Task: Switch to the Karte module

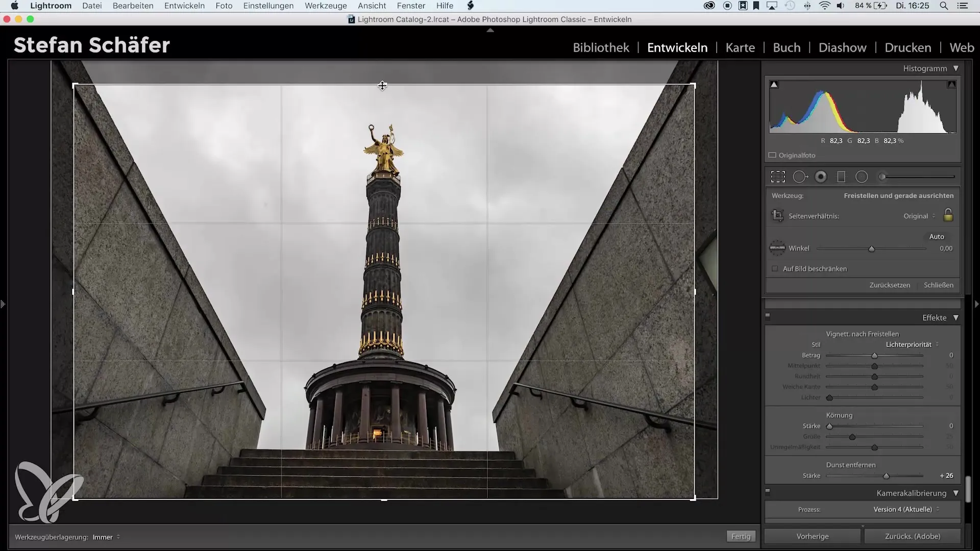Action: pos(740,47)
